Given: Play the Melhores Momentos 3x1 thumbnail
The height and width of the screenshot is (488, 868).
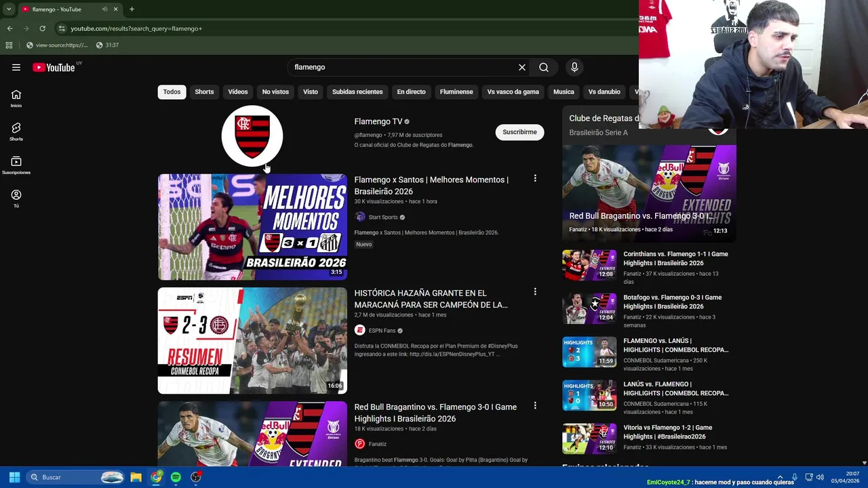Looking at the screenshot, I should pyautogui.click(x=252, y=227).
